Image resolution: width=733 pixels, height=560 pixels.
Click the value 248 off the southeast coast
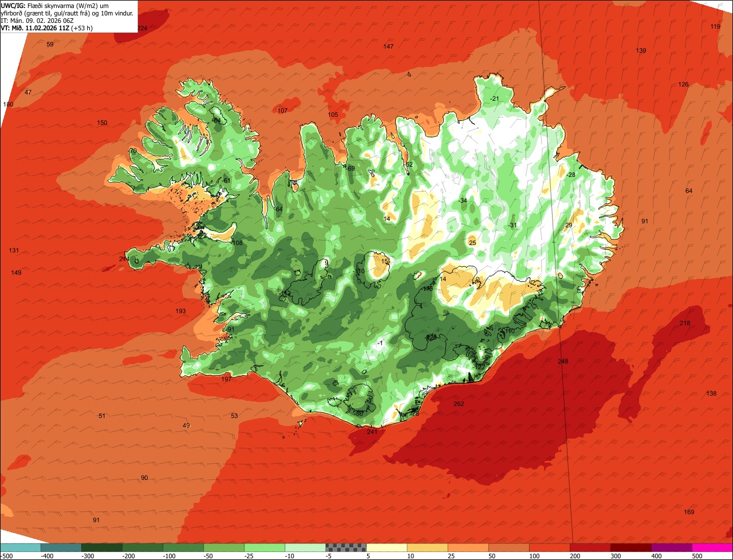[x=563, y=361]
